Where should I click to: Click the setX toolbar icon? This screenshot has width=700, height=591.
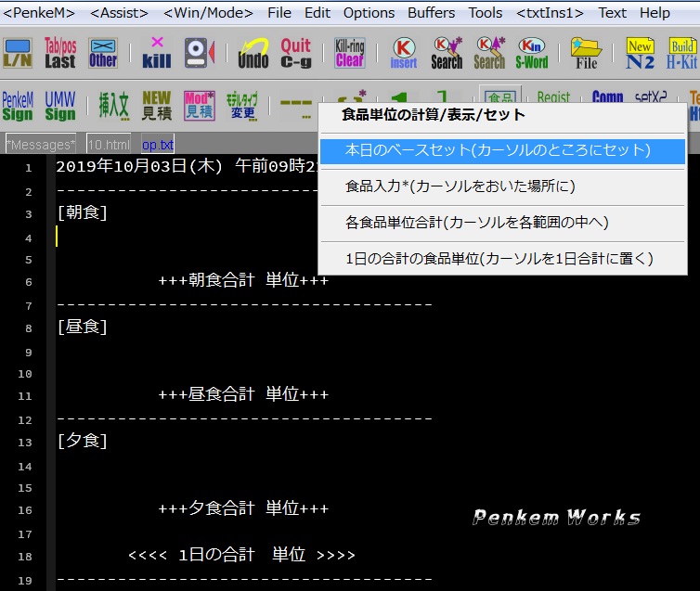[651, 96]
